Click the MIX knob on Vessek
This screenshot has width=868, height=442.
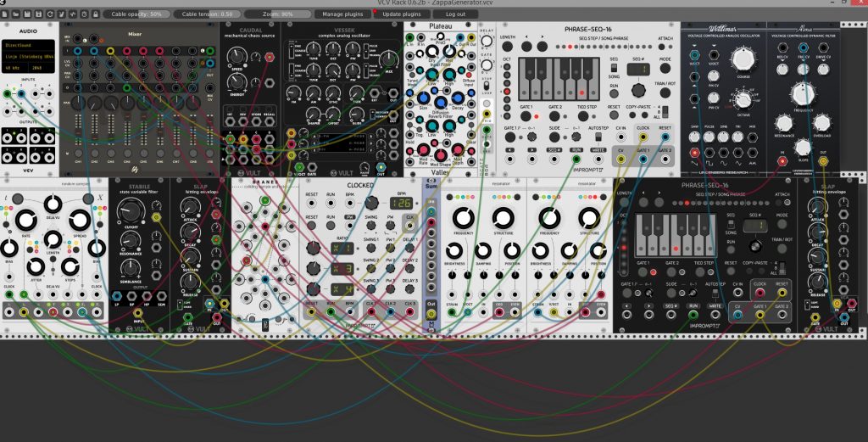389,59
